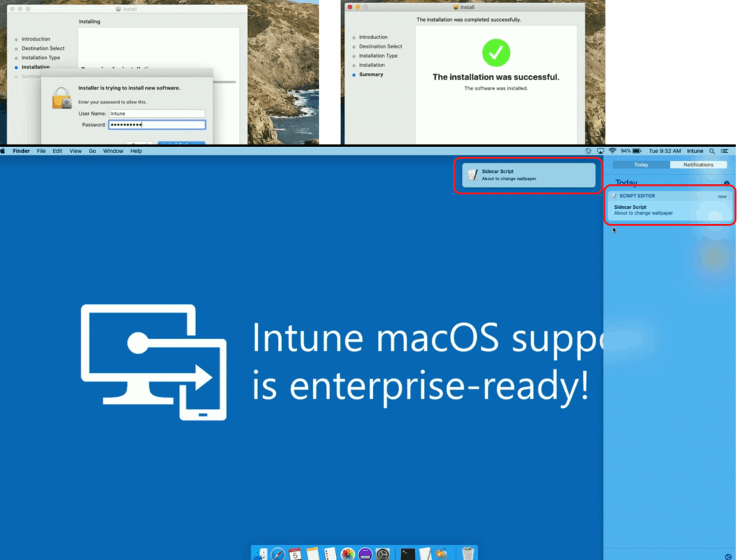Select Installation step in right Install window
The width and height of the screenshot is (740, 560).
(x=372, y=65)
